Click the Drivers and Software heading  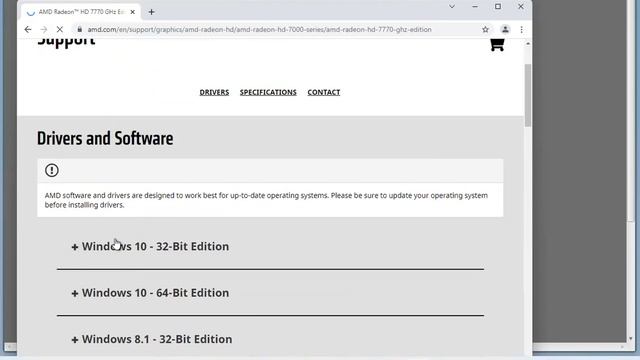click(x=105, y=138)
